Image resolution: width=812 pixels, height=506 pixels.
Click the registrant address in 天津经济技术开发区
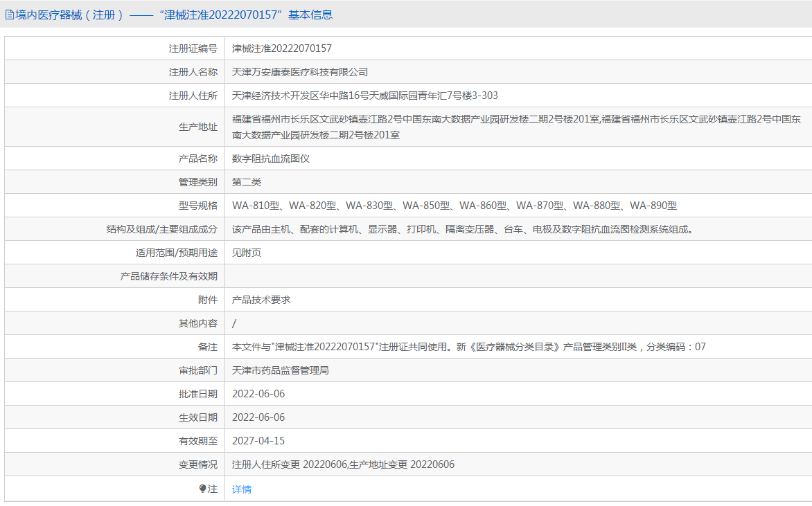364,96
